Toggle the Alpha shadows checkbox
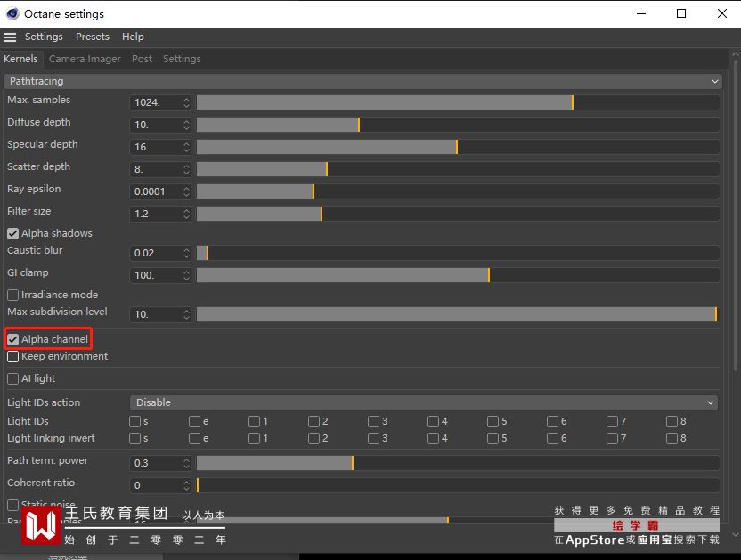The image size is (741, 560). 12,233
